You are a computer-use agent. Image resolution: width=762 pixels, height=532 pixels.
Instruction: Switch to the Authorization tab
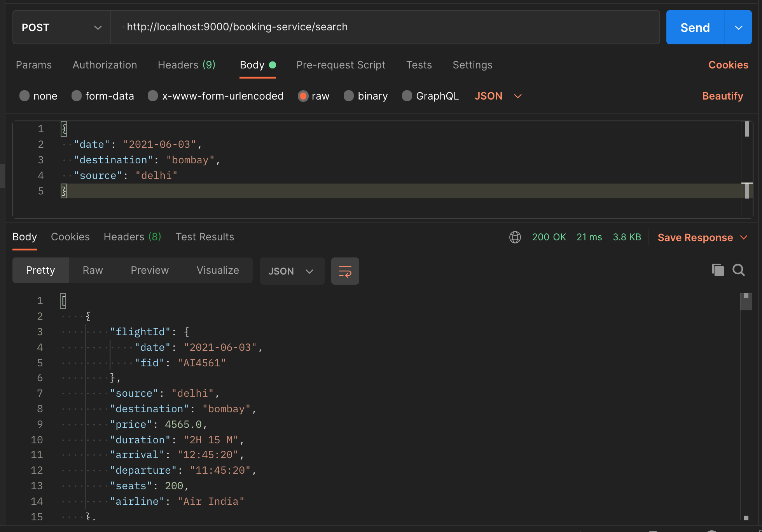pos(105,65)
